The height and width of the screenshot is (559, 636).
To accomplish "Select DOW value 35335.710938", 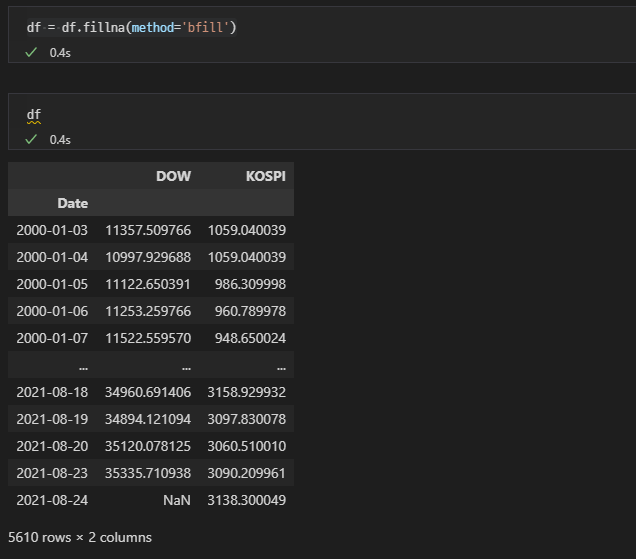I will point(148,473).
